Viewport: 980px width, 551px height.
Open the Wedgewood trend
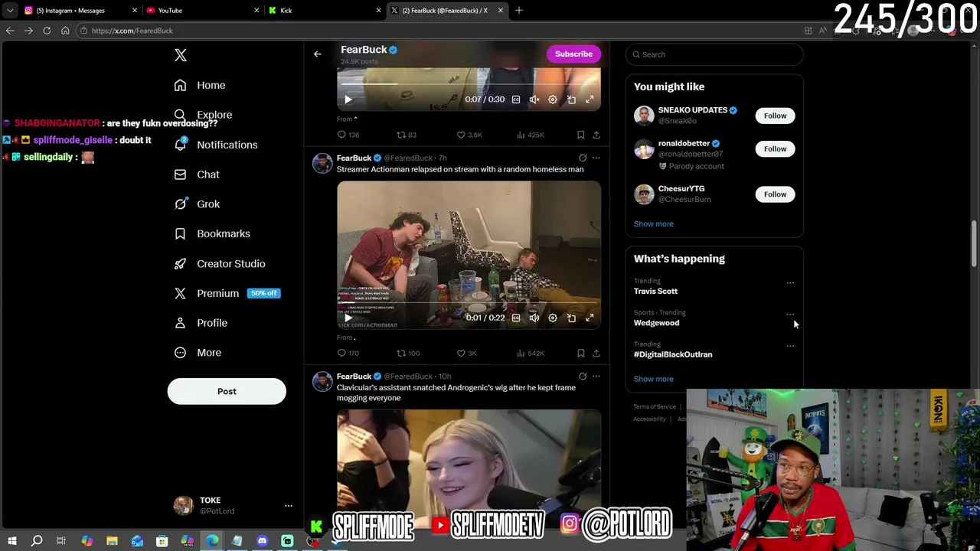coord(656,323)
